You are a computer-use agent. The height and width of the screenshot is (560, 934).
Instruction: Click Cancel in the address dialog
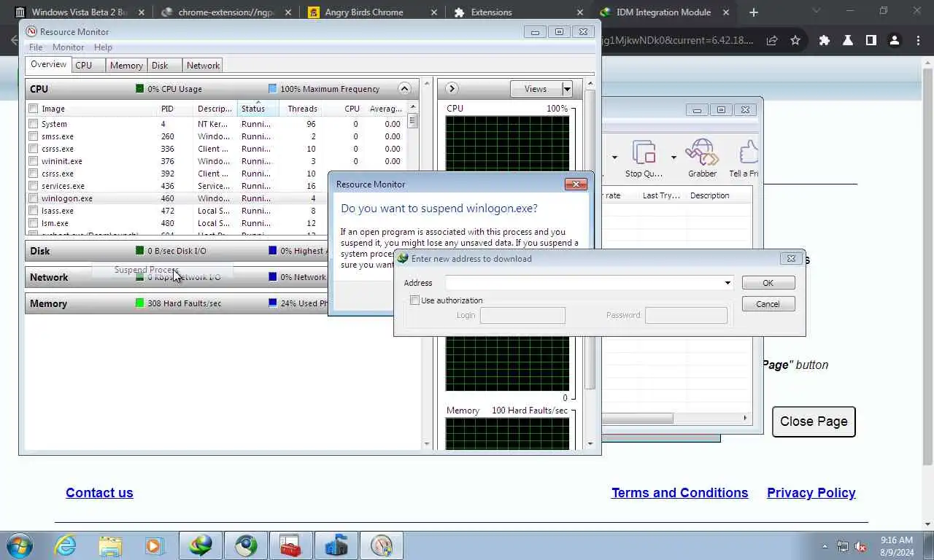point(768,304)
